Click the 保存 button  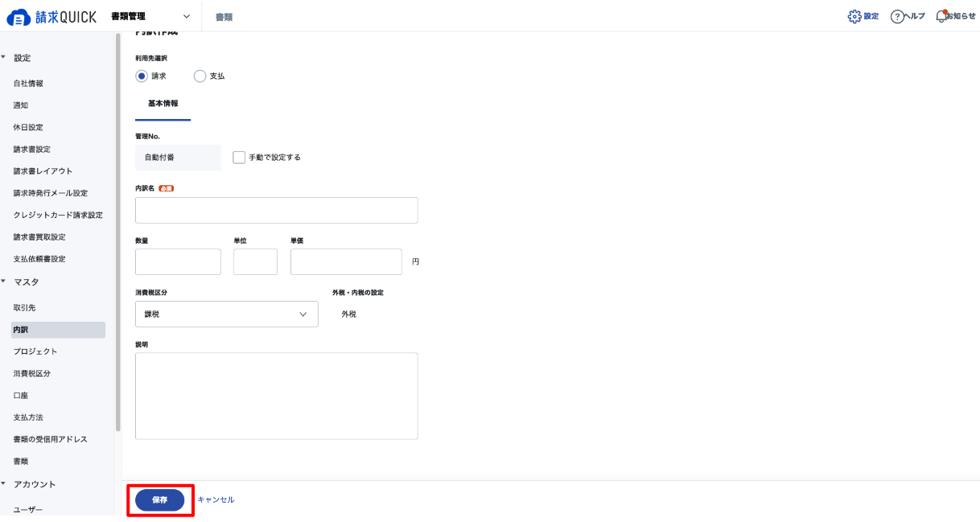click(x=160, y=499)
